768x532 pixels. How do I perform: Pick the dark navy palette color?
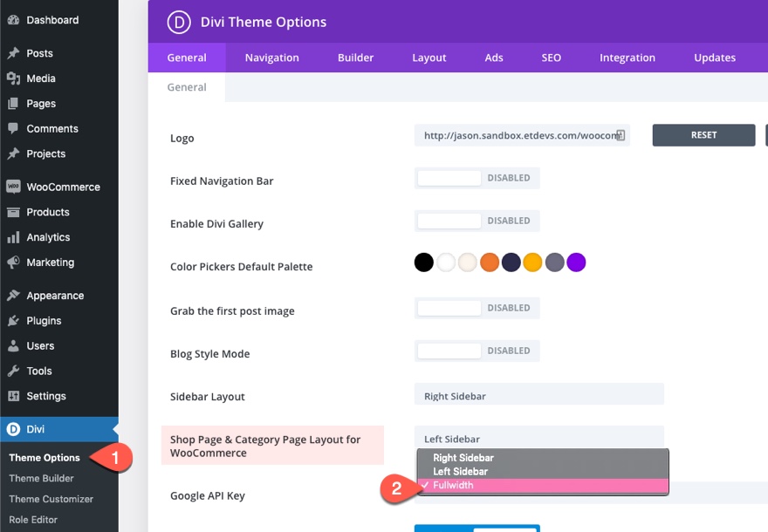(x=511, y=263)
